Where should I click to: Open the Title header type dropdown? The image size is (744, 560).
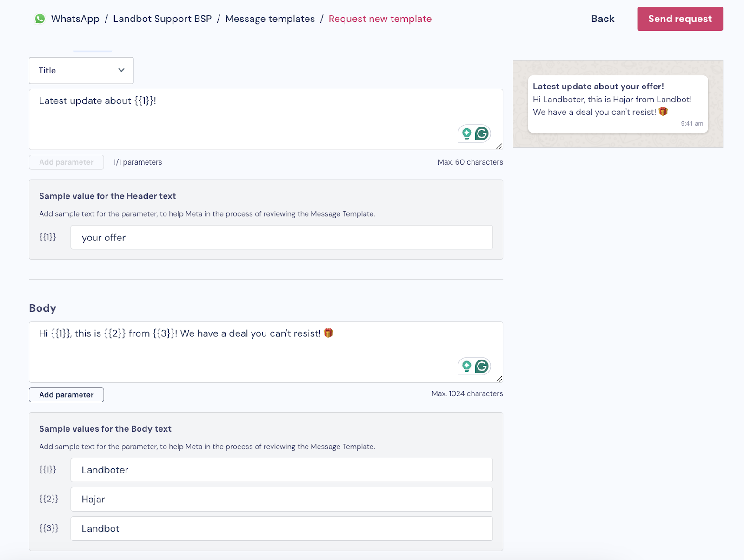pos(81,70)
